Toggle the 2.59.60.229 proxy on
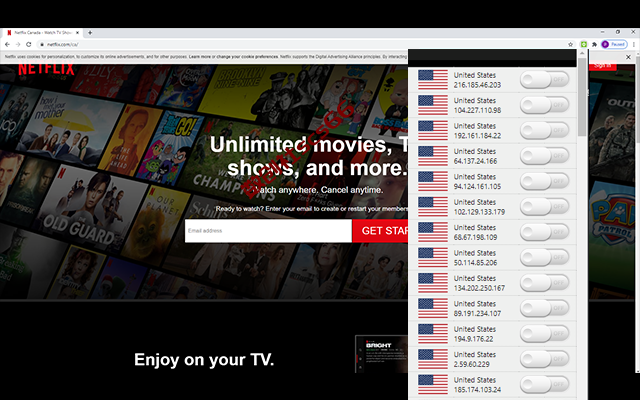The height and width of the screenshot is (400, 640). (x=544, y=359)
